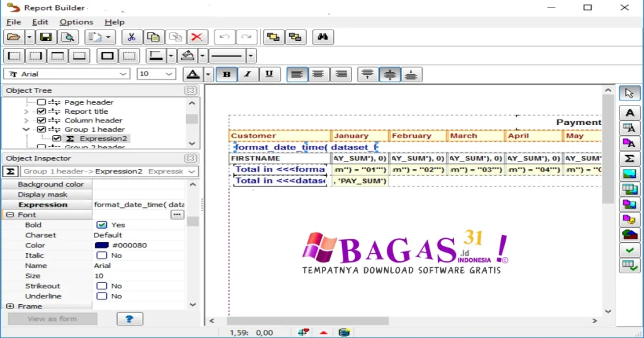The width and height of the screenshot is (644, 338).
Task: Select the Customer column header cell
Action: coord(280,136)
